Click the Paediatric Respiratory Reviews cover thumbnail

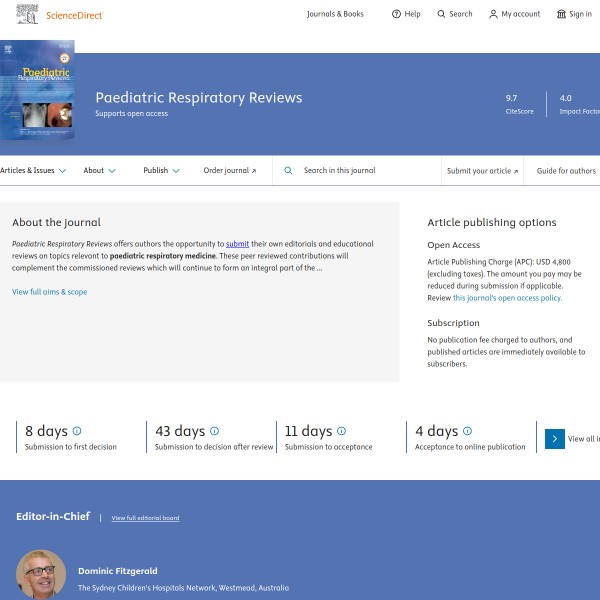point(37,90)
